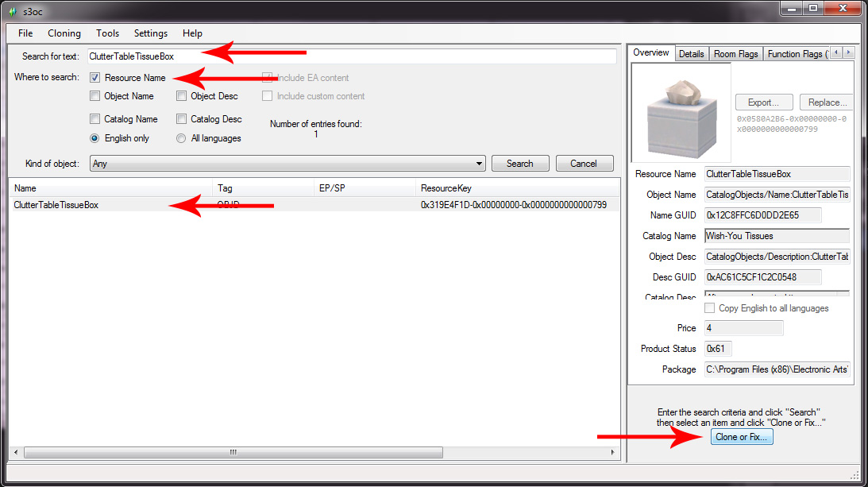The width and height of the screenshot is (868, 487).
Task: Click the Clone or Fix... button
Action: [741, 437]
